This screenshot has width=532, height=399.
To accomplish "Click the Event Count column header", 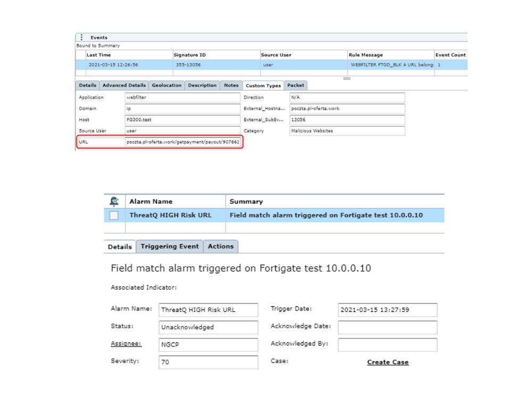I will click(450, 55).
